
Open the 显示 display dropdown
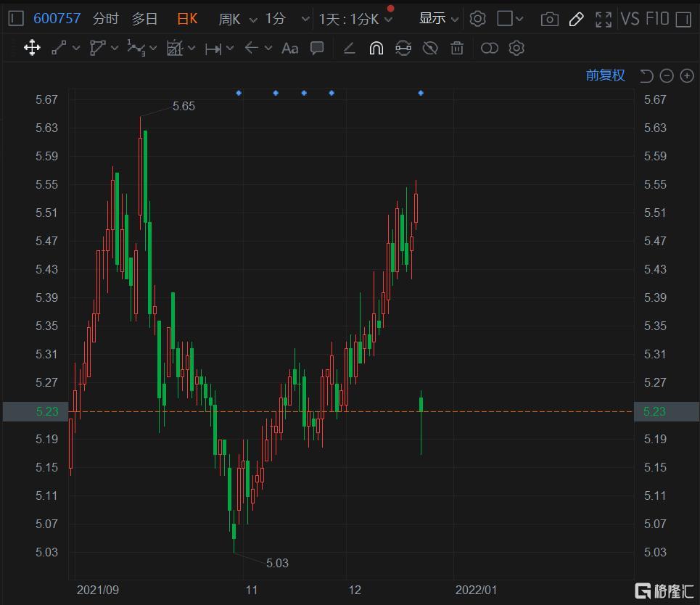click(x=438, y=19)
